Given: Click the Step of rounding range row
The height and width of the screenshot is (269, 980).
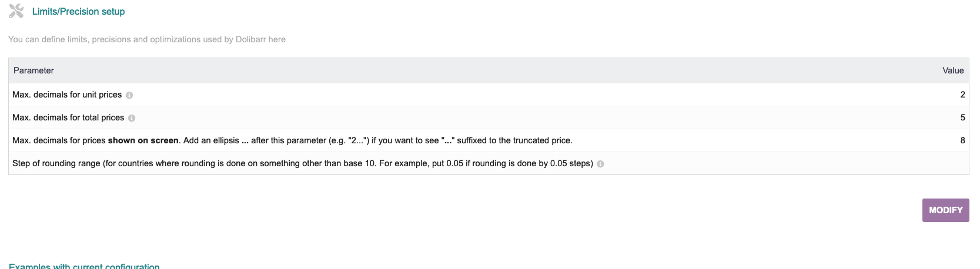Looking at the screenshot, I should (489, 163).
